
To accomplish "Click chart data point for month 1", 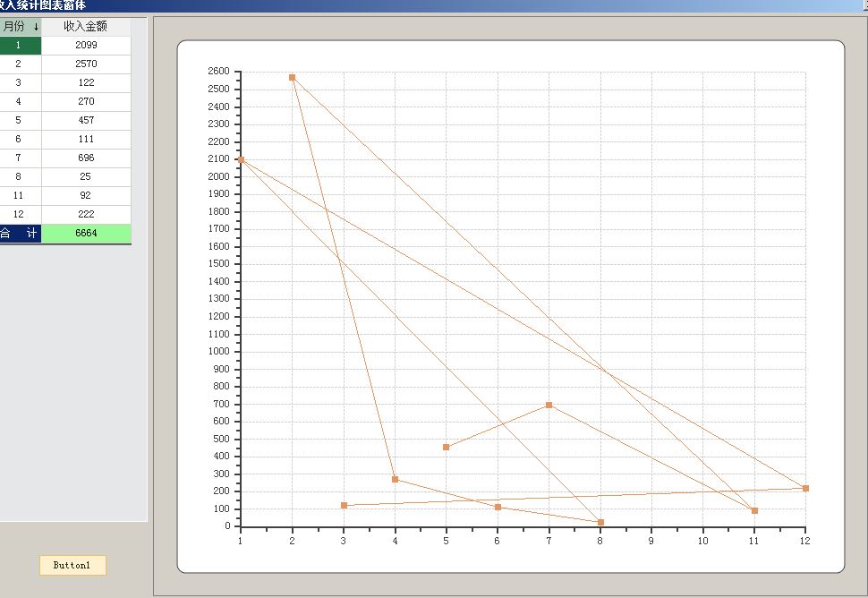I will coord(241,160).
